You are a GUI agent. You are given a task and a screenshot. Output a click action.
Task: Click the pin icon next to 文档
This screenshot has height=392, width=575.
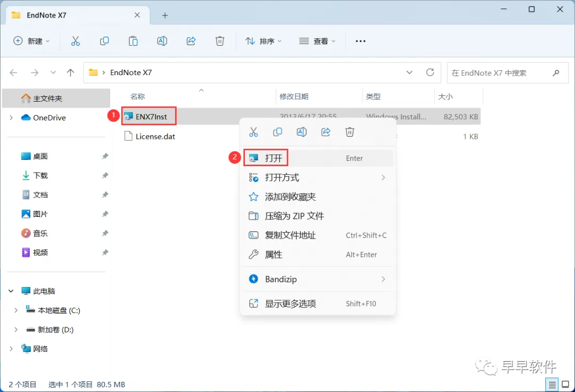tap(105, 195)
